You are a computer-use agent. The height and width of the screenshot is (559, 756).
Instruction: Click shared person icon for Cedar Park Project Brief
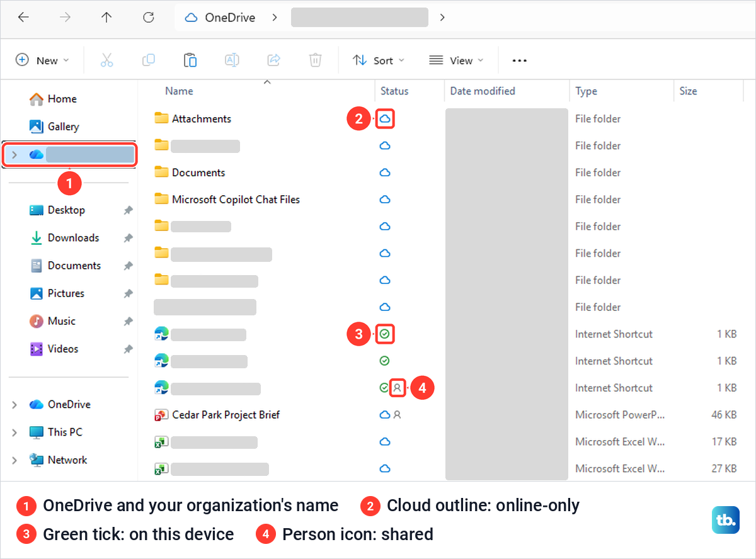(x=397, y=415)
